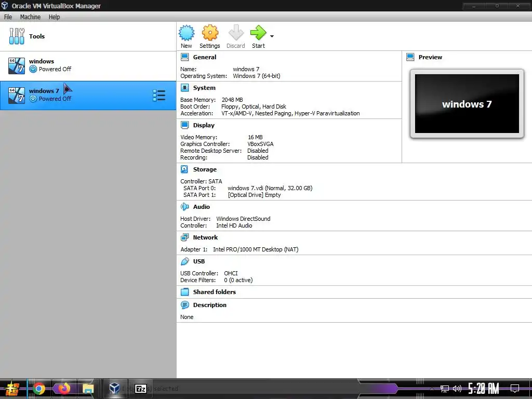Click the Shared folders section icon
532x399 pixels.
[184, 292]
